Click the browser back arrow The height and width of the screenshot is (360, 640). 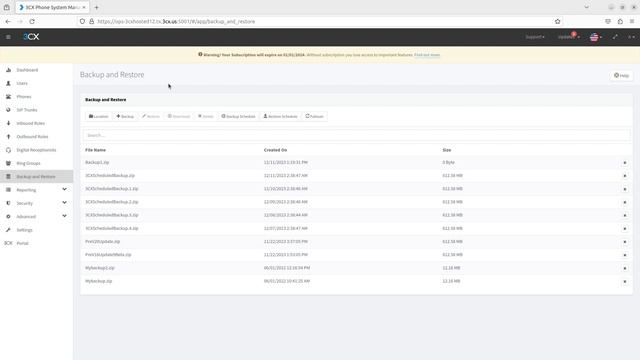click(8, 21)
